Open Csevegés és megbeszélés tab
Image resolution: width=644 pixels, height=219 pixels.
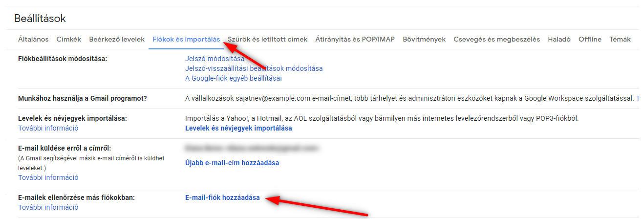coord(496,39)
